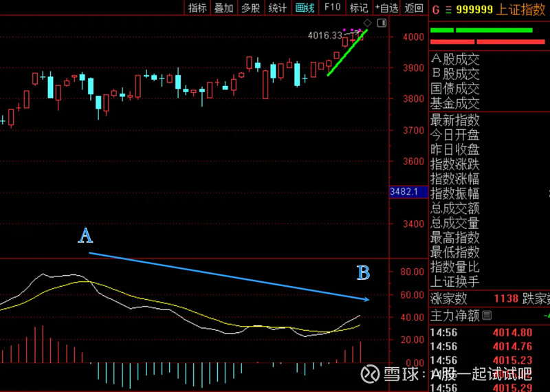Select the 叠加 overlay option

[224, 8]
